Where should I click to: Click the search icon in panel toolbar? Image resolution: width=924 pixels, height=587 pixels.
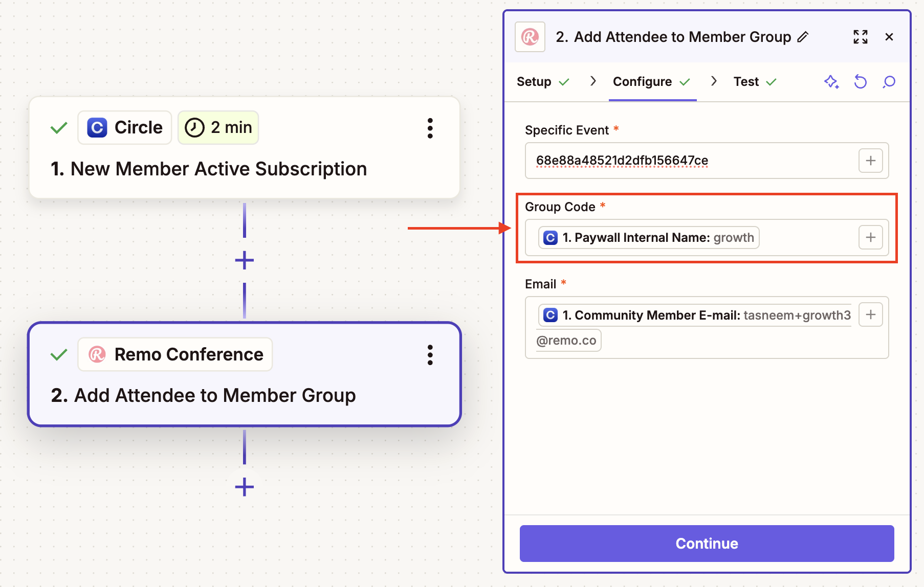point(889,82)
